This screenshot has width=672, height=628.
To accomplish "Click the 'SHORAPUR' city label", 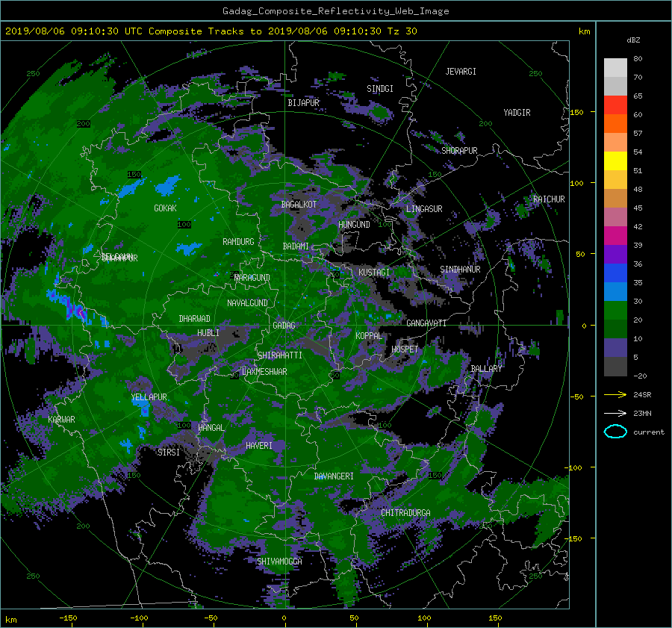I will coord(459,151).
